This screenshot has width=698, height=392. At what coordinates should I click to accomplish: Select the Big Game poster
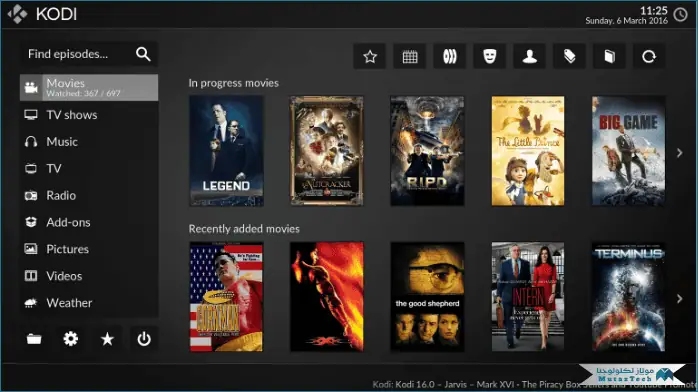629,151
